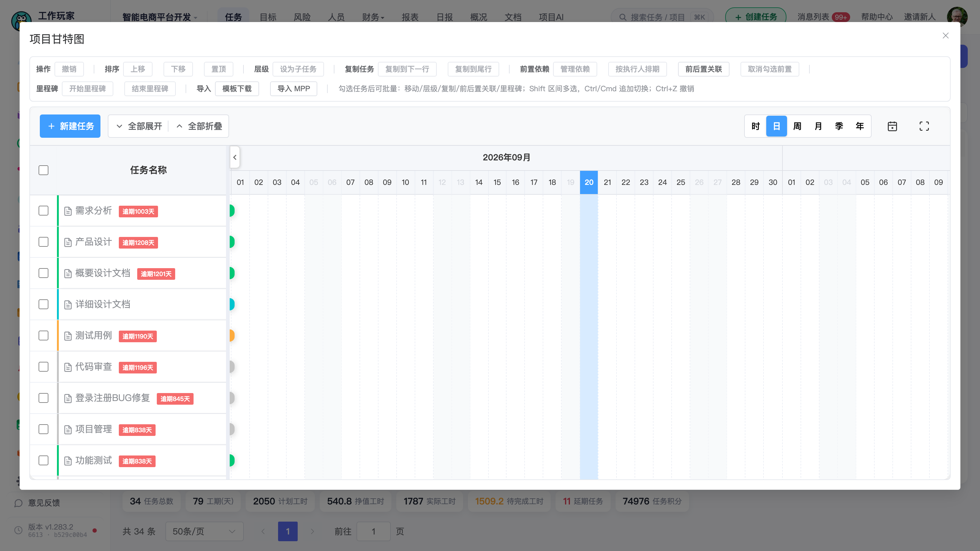Open the document icon beside 代码审查

coord(68,367)
